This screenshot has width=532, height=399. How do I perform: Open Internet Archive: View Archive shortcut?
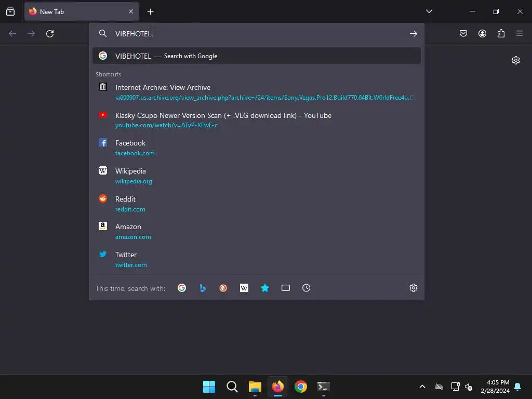tap(257, 92)
